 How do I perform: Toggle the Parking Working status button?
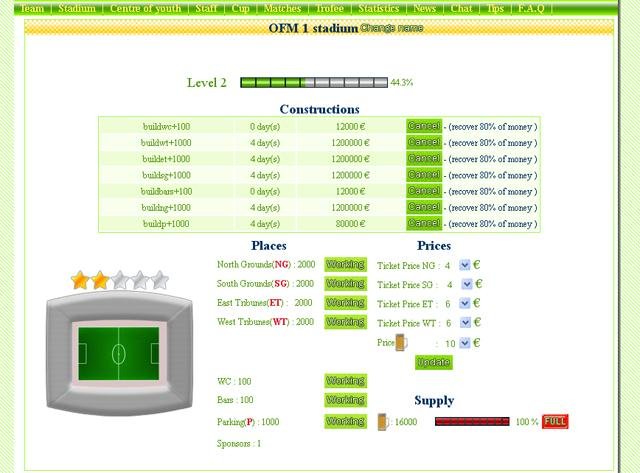345,422
